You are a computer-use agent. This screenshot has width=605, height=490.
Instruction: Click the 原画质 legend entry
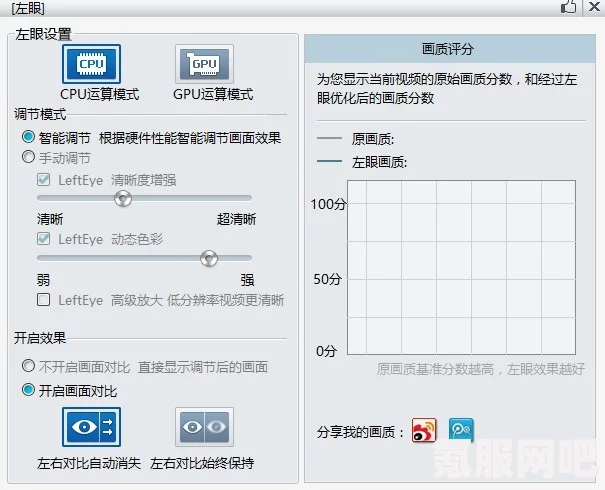(x=355, y=139)
